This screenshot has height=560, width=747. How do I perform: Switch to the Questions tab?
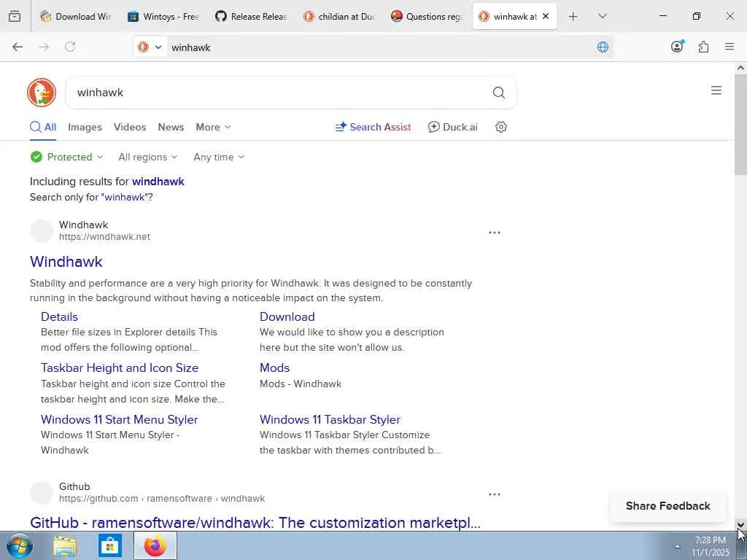[426, 17]
